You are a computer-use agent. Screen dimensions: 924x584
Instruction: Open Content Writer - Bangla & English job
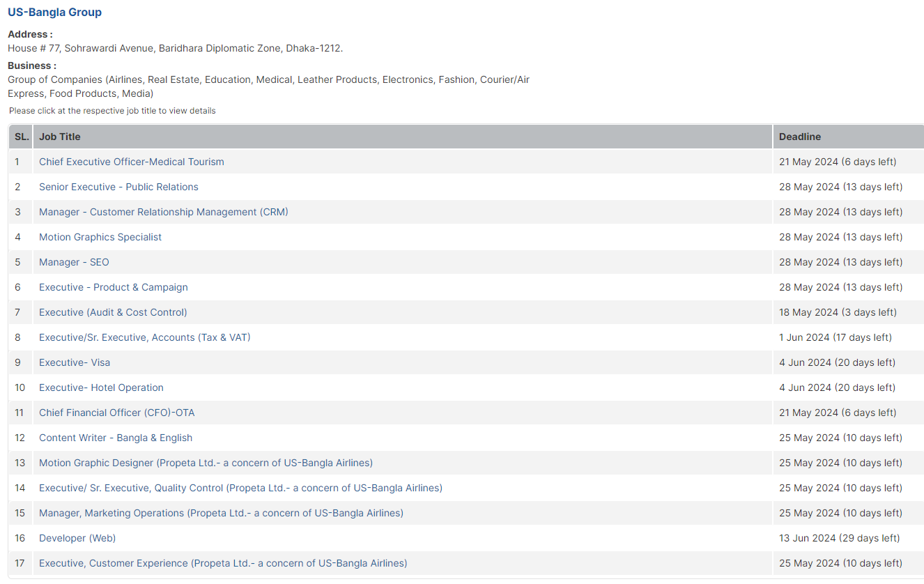point(116,438)
